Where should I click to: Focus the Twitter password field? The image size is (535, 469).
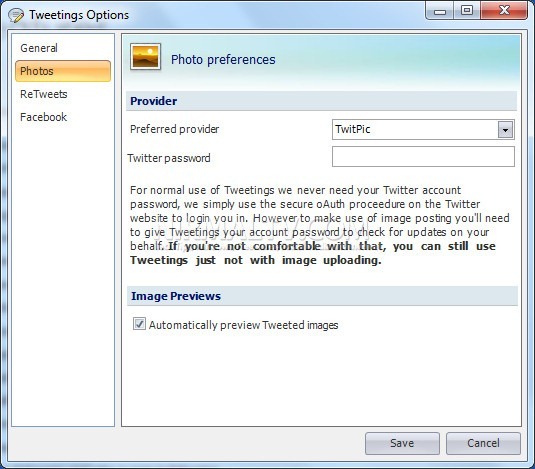[x=423, y=157]
